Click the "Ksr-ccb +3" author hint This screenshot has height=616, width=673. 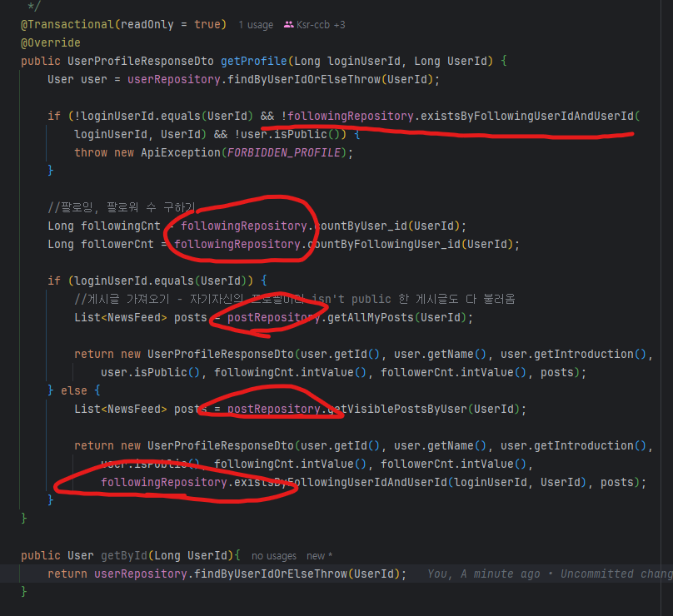321,25
